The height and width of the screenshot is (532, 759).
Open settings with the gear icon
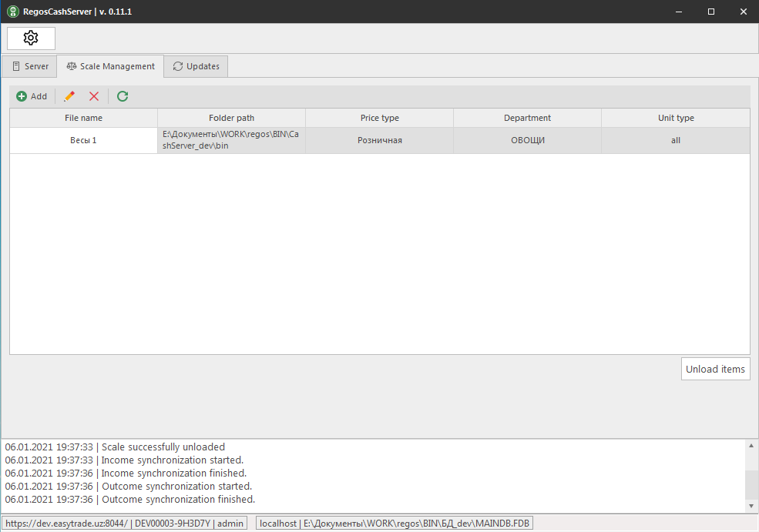point(31,38)
